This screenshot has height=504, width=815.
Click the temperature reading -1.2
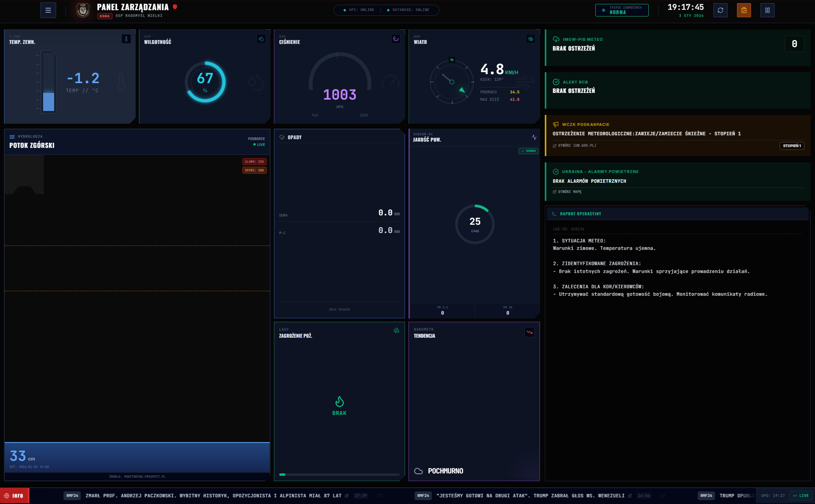pos(83,78)
